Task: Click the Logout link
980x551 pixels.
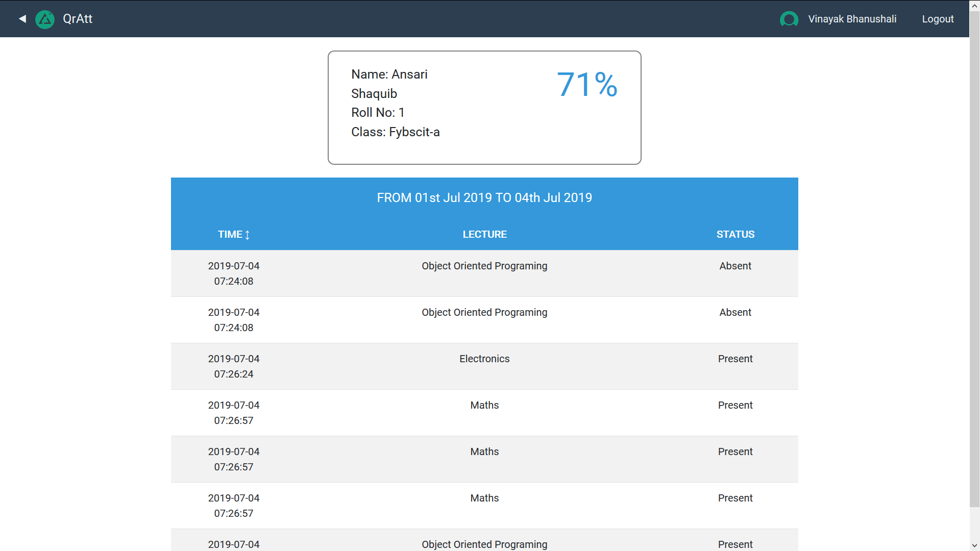Action: tap(938, 19)
